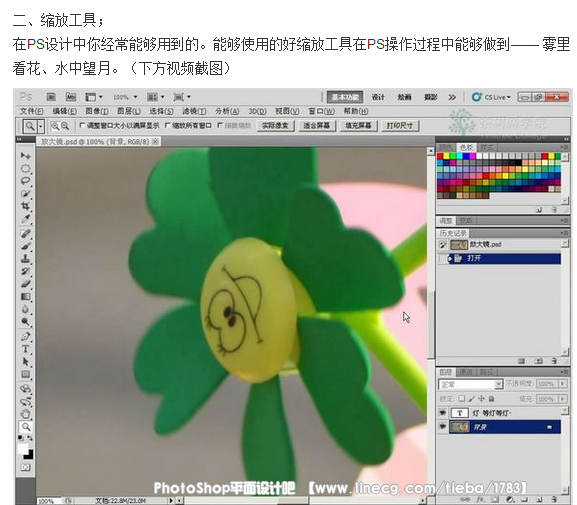Select the Gradient tool

25,297
